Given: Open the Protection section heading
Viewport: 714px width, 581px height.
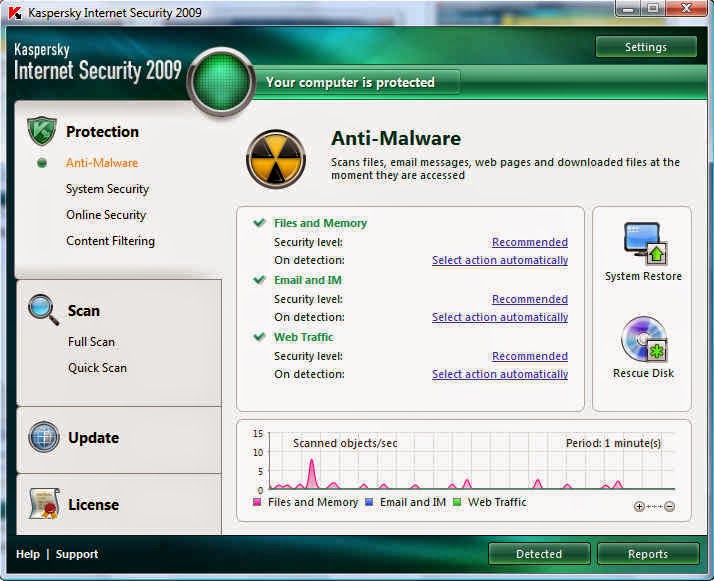Looking at the screenshot, I should coord(102,132).
